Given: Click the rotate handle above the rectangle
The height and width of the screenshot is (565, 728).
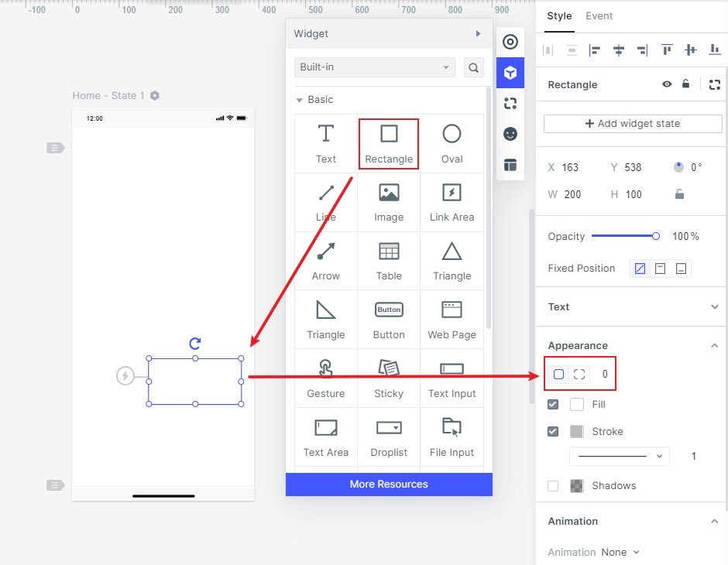Looking at the screenshot, I should [195, 344].
